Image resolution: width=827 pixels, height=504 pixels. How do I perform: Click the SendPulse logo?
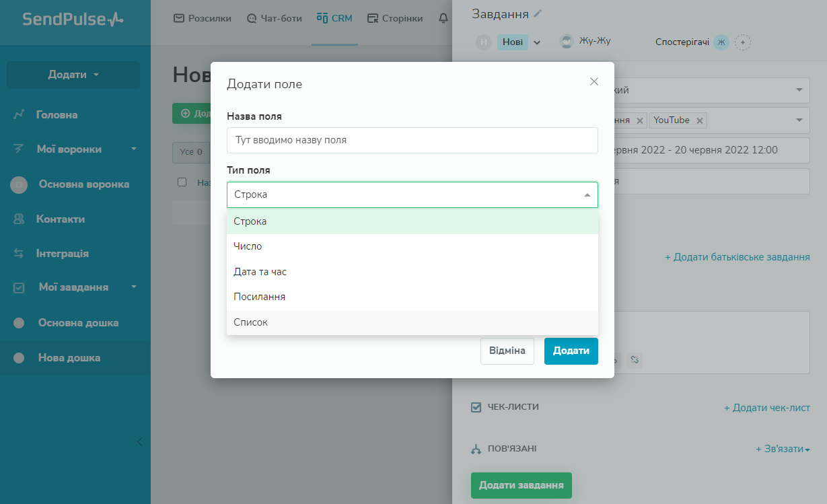[x=73, y=19]
